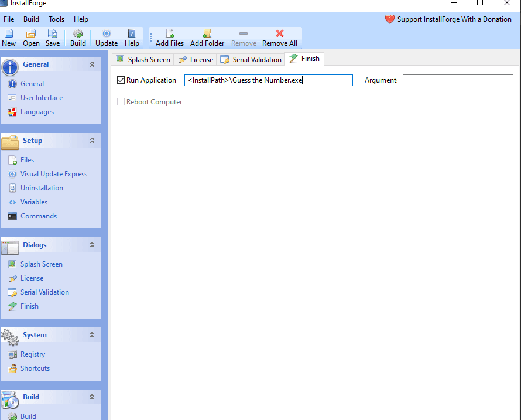Uncheck the Run Application checkbox
The width and height of the screenshot is (521, 420).
pos(121,80)
